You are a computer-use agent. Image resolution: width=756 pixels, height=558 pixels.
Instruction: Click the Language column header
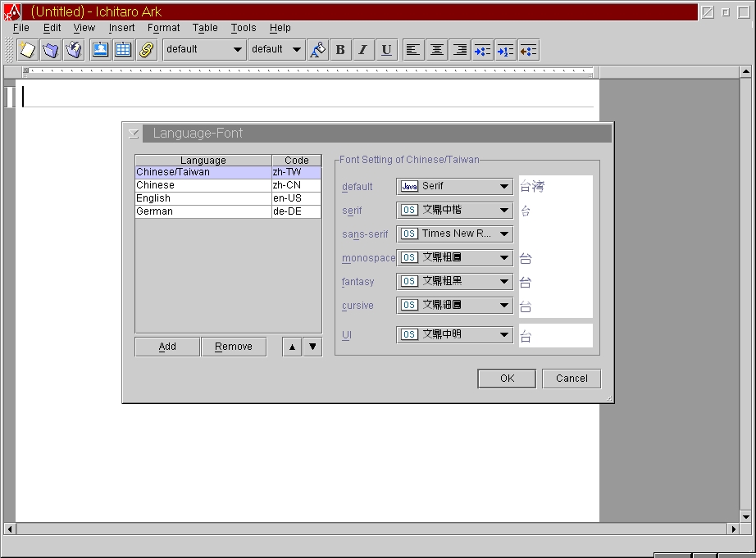pyautogui.click(x=203, y=161)
